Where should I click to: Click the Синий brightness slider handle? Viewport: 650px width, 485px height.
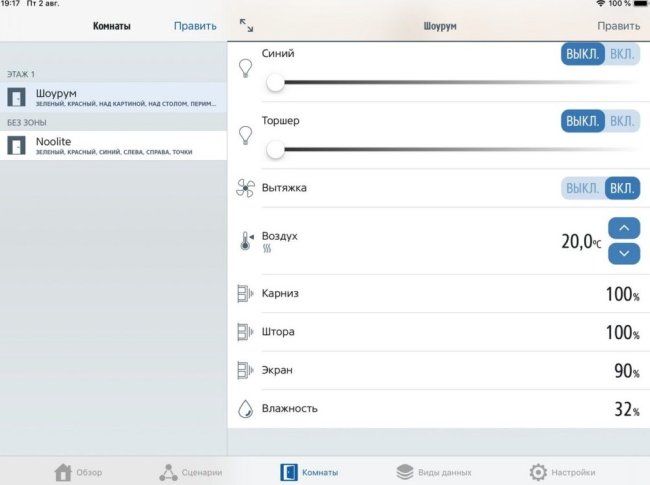[275, 83]
